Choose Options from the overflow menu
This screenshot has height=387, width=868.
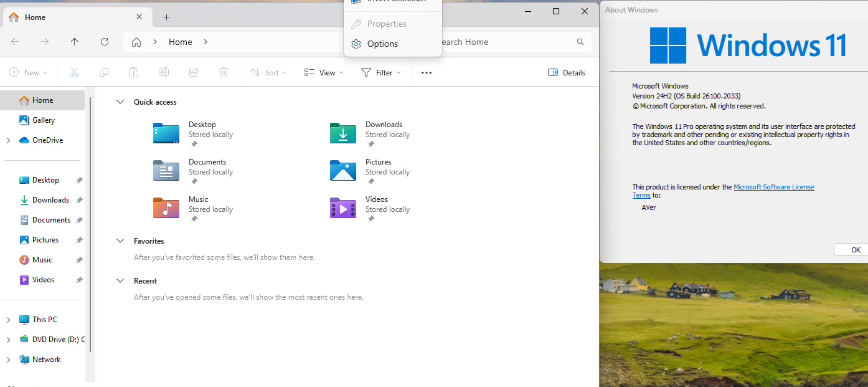pos(393,44)
